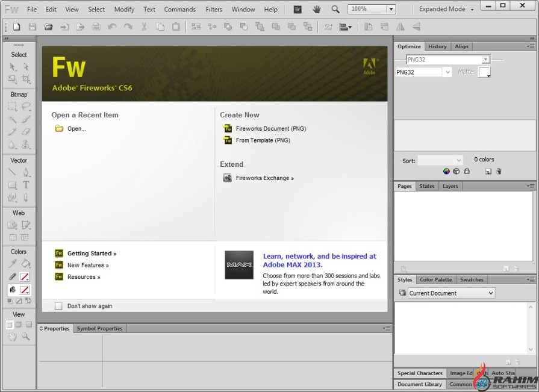Open the Filters menu
Screen dimensions: 539x392
pos(214,9)
